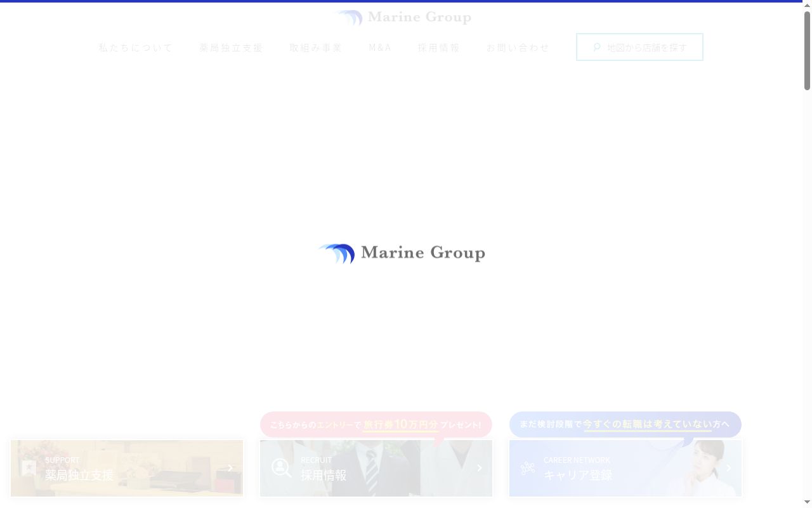Click the person-search icon on the RECRUIT card
Image resolution: width=812 pixels, height=508 pixels.
[x=281, y=468]
